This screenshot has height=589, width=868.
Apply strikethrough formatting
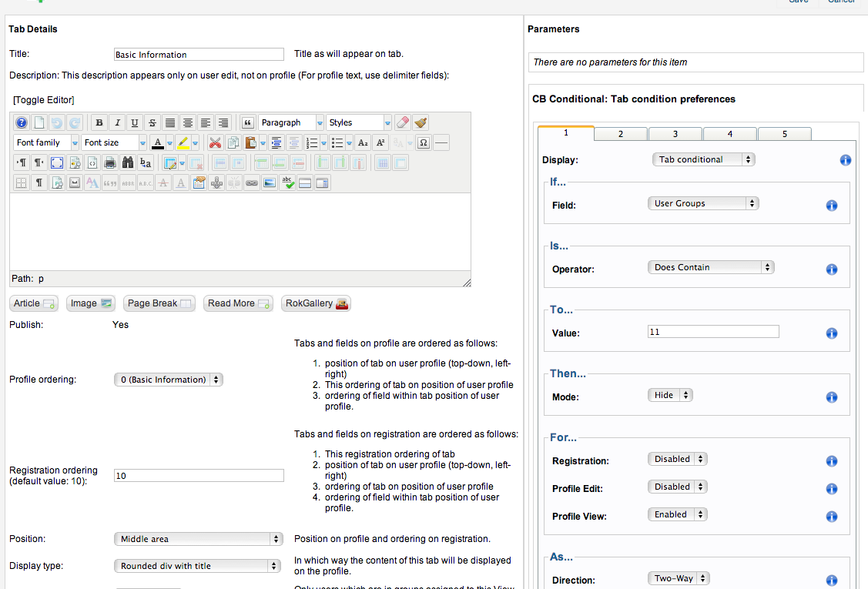[x=152, y=122]
